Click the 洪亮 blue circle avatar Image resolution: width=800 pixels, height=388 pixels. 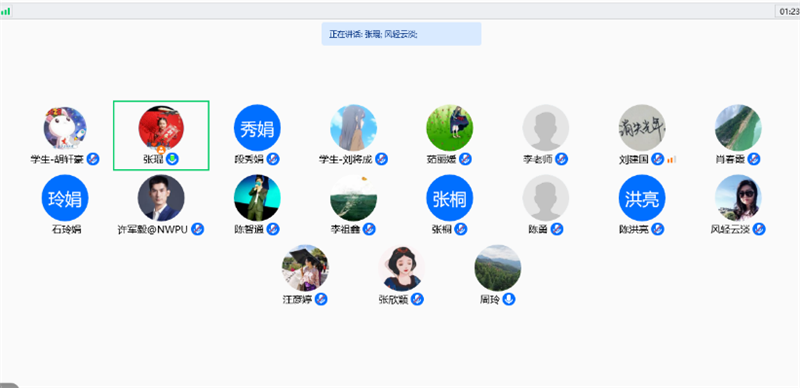pos(642,198)
